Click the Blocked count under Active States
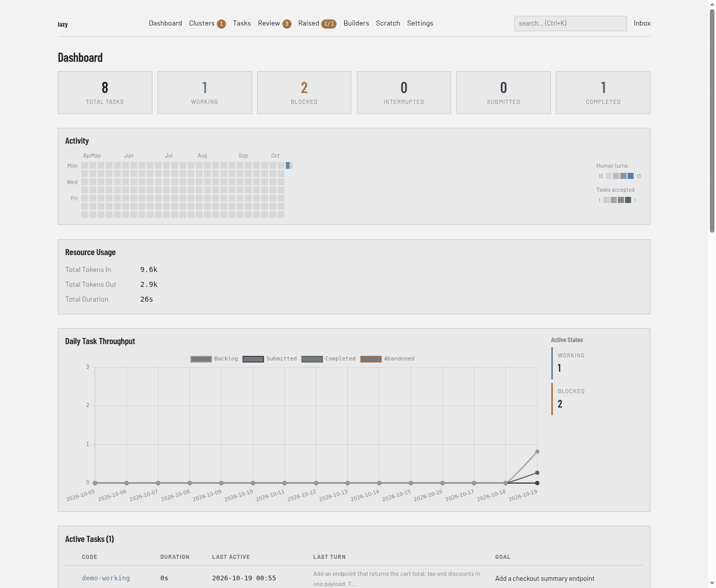 [560, 404]
